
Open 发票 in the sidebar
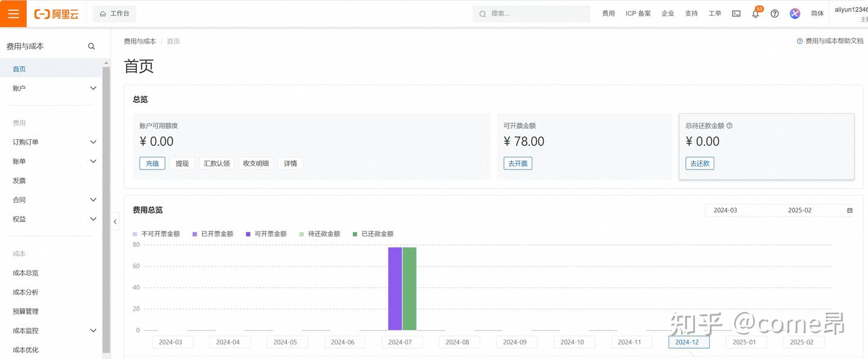tap(51, 180)
